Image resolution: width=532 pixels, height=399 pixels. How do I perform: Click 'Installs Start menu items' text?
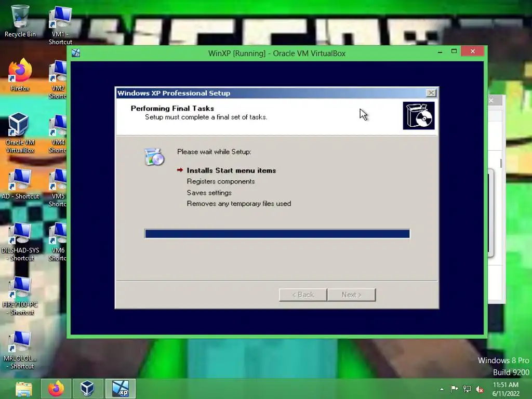pos(231,170)
